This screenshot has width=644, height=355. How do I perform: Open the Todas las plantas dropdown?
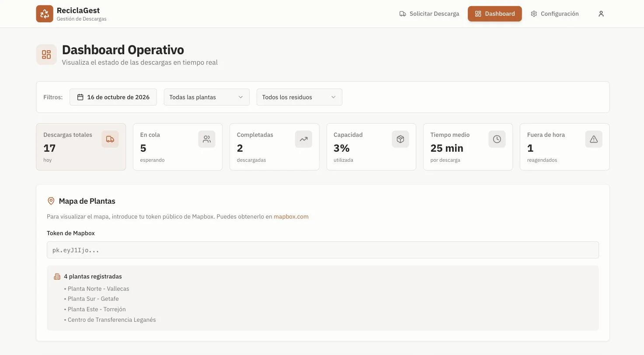[207, 97]
